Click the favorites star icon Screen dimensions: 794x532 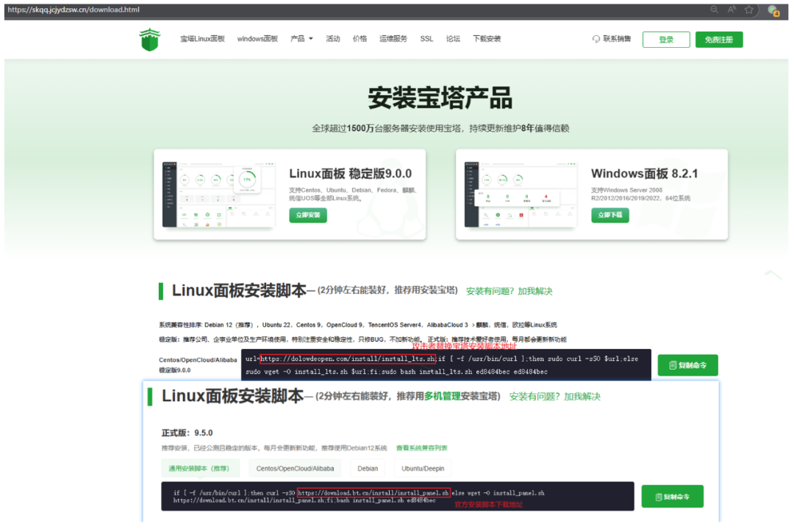coord(749,10)
